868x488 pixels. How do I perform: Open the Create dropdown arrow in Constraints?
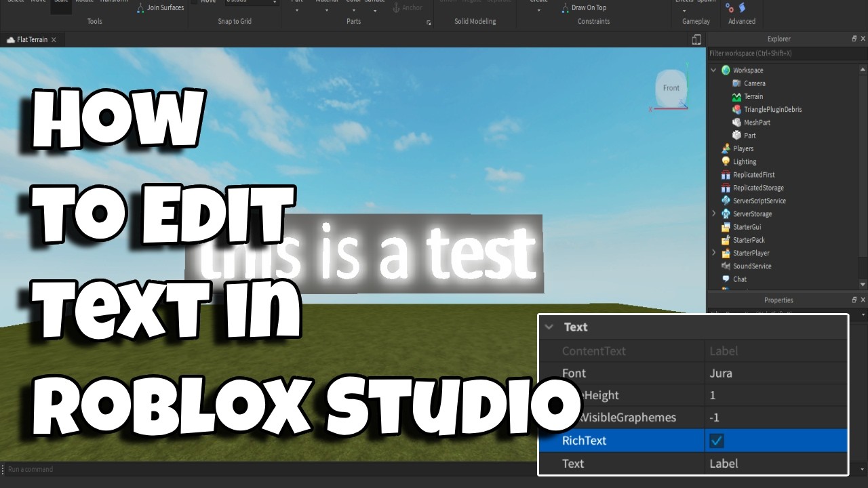click(539, 10)
